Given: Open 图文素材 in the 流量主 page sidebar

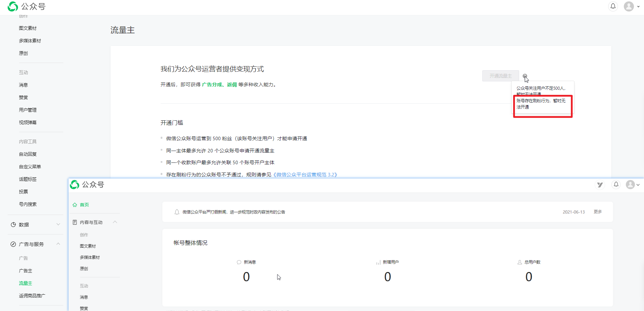Looking at the screenshot, I should pyautogui.click(x=28, y=28).
